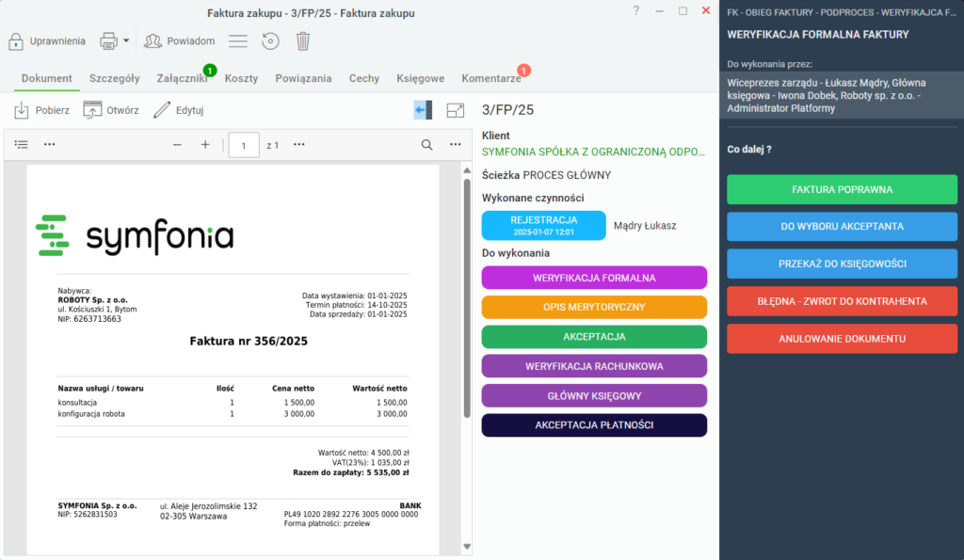Search in PDF with magnifier icon
964x560 pixels.
(x=426, y=145)
